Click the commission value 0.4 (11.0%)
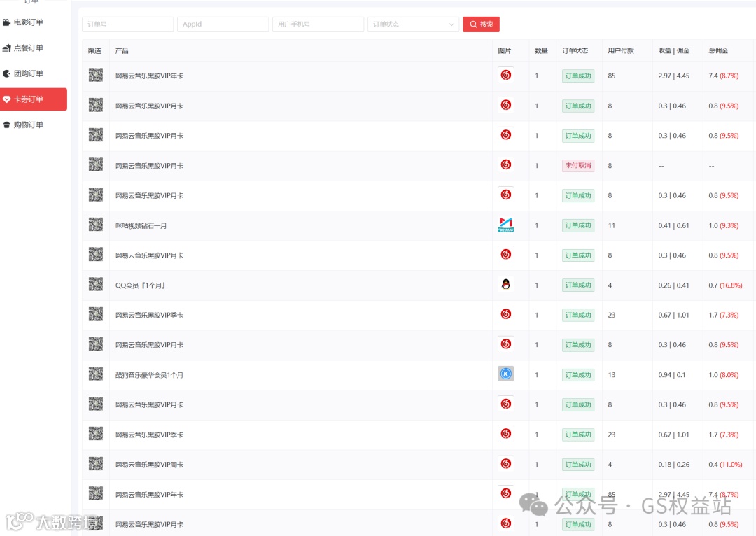 click(725, 465)
